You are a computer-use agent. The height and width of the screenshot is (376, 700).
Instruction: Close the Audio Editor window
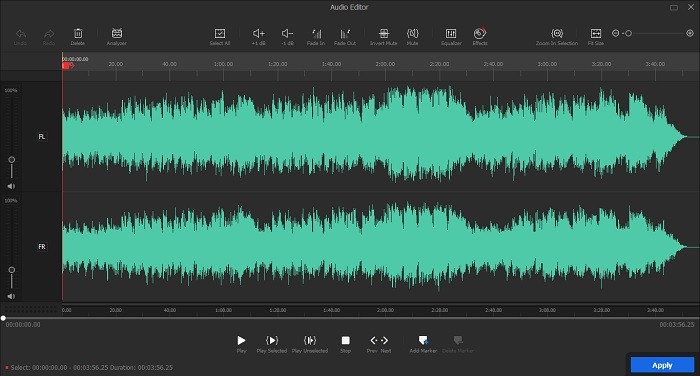(x=691, y=7)
